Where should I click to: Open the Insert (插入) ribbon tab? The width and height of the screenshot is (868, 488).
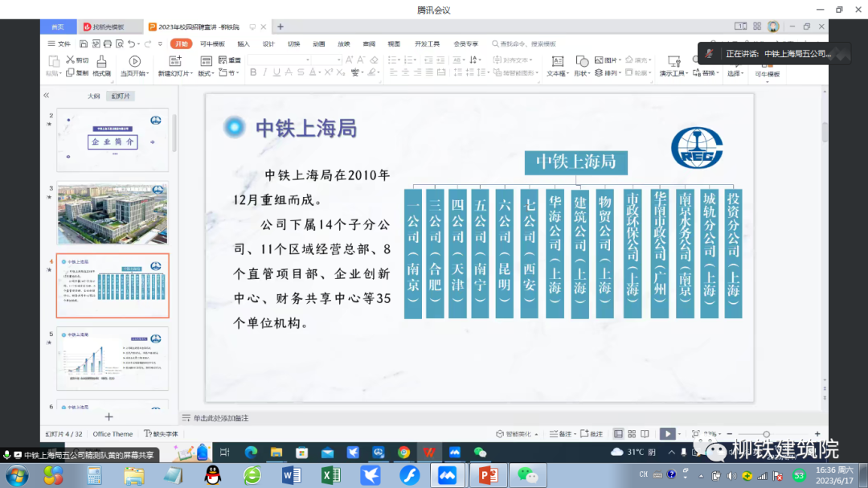point(244,43)
